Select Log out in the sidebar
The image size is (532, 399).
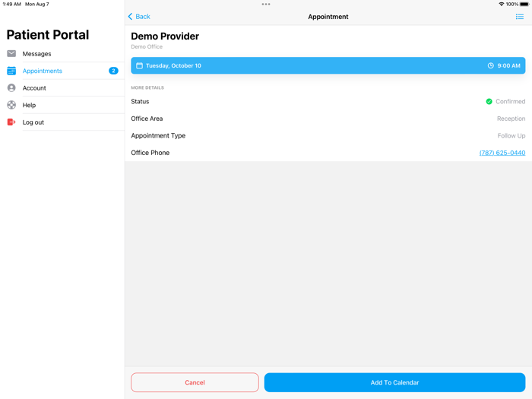[x=62, y=122]
